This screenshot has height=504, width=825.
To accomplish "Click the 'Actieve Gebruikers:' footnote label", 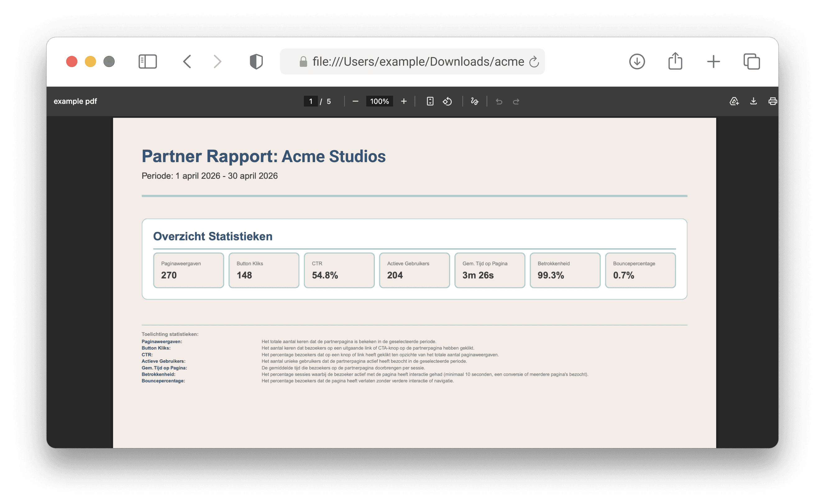I will click(163, 361).
